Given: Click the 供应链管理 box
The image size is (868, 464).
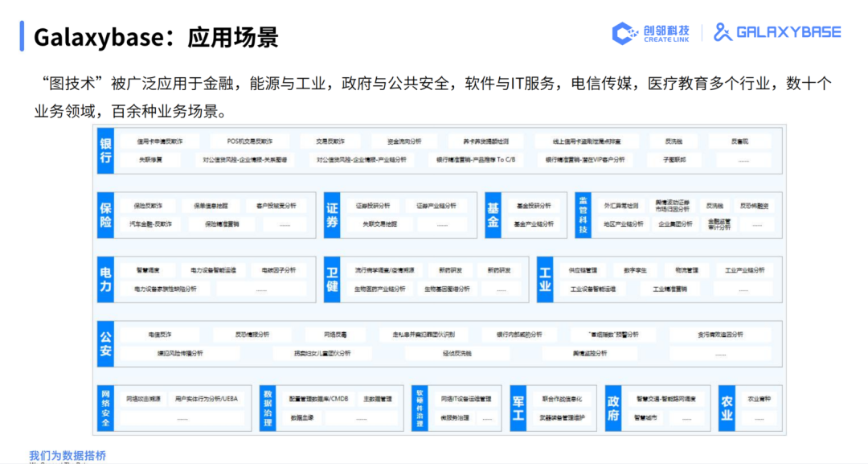Looking at the screenshot, I should click(583, 271).
